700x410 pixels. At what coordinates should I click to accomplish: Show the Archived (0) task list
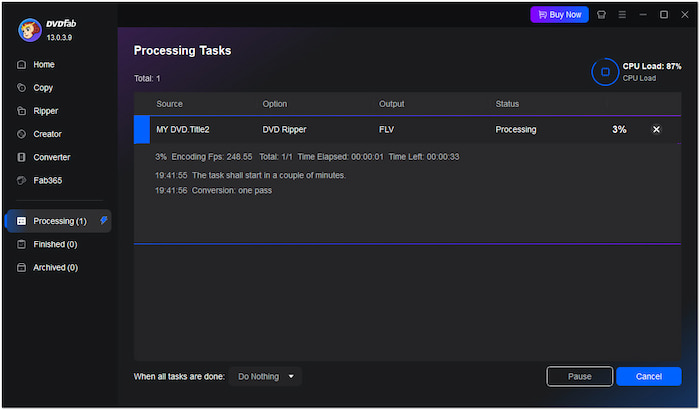pyautogui.click(x=55, y=268)
